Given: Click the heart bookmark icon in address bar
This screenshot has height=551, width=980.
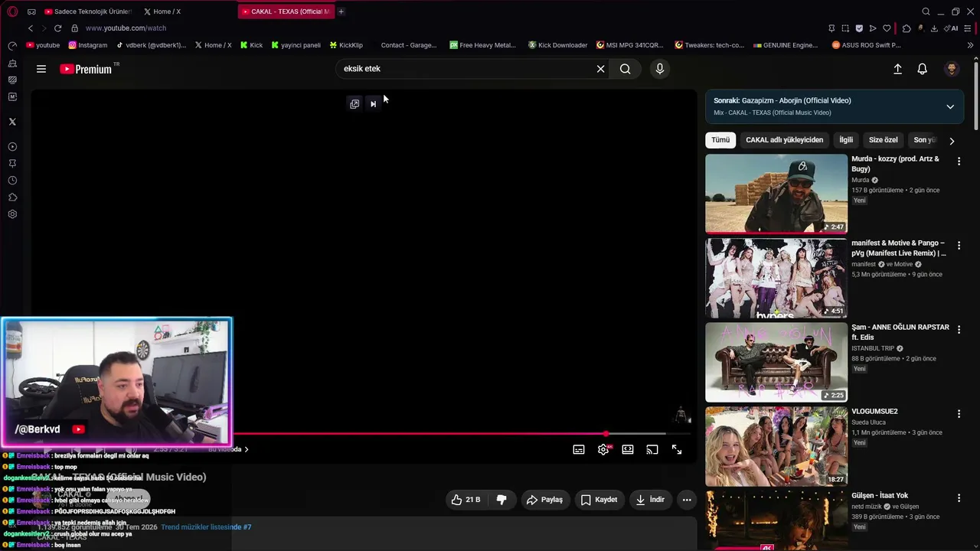Looking at the screenshot, I should (x=887, y=28).
